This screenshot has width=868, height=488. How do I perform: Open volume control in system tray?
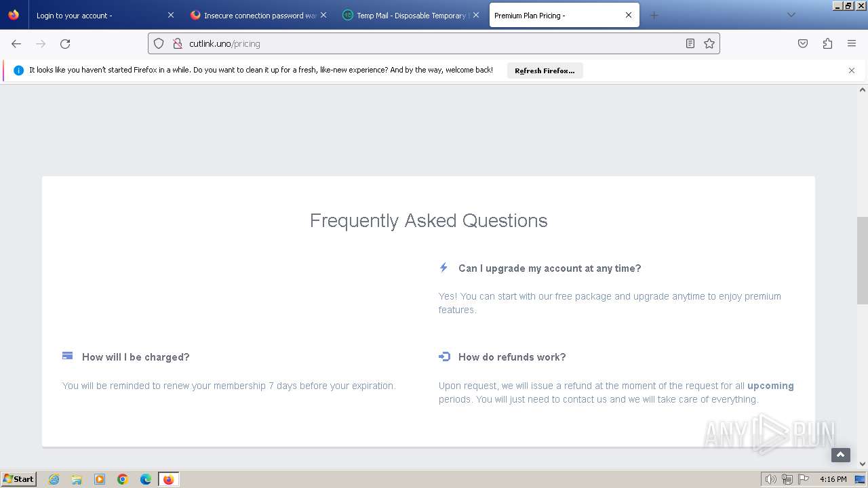pyautogui.click(x=770, y=479)
